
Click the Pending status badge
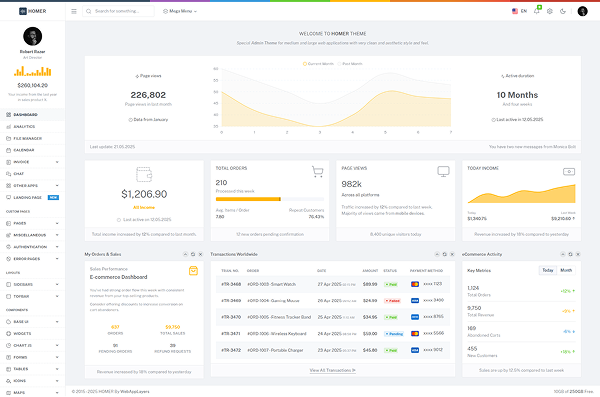point(394,334)
